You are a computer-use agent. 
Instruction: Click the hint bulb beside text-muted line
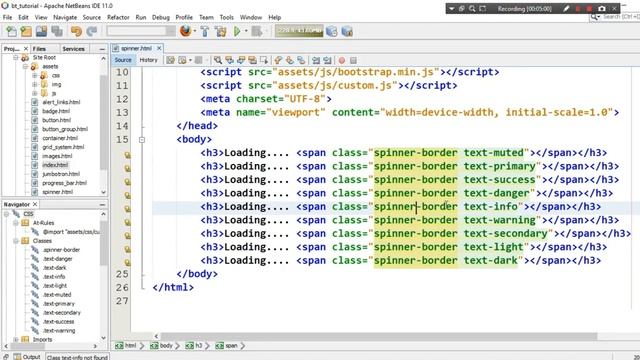click(x=127, y=155)
